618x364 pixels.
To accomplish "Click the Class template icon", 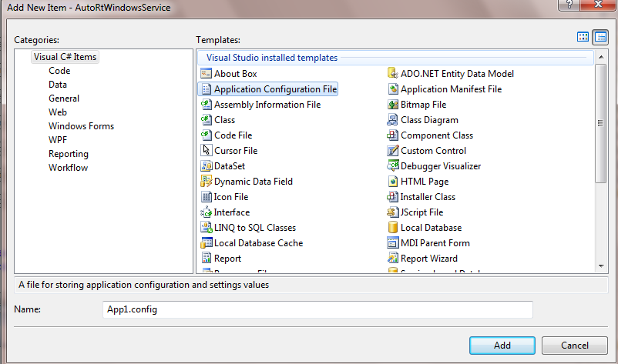I will [x=206, y=120].
